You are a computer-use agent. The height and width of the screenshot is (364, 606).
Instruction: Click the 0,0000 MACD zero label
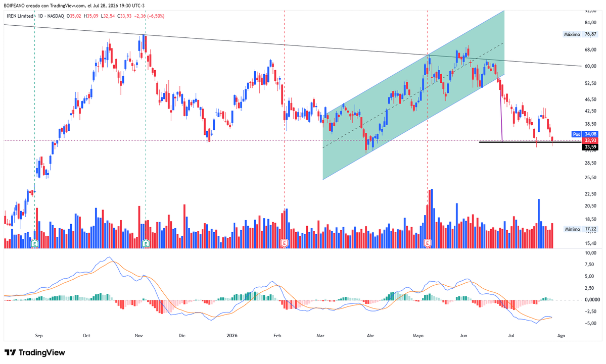coord(592,300)
